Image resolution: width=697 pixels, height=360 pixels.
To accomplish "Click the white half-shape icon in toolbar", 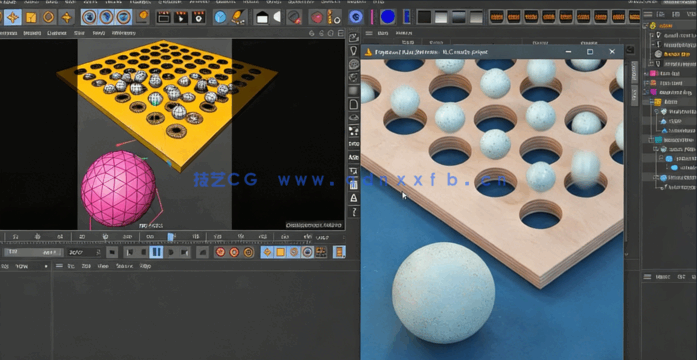I will tap(276, 17).
